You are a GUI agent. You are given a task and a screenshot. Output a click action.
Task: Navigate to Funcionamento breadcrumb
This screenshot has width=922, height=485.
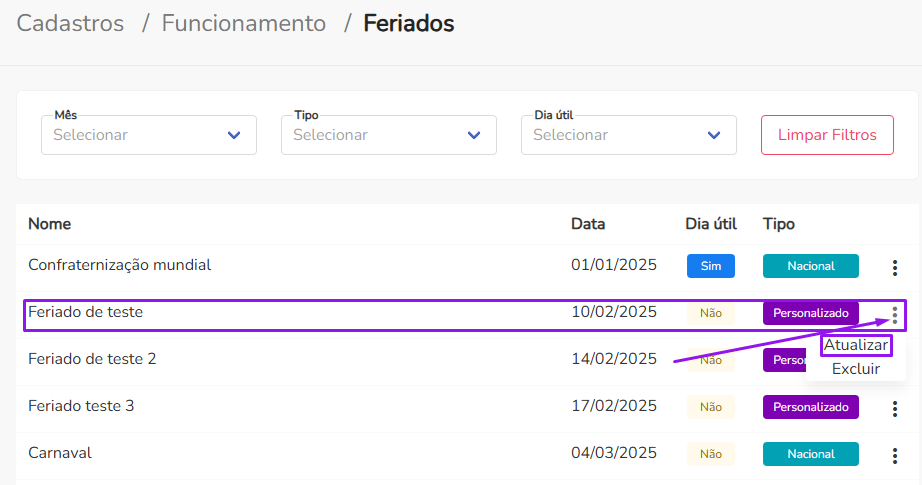pos(244,24)
